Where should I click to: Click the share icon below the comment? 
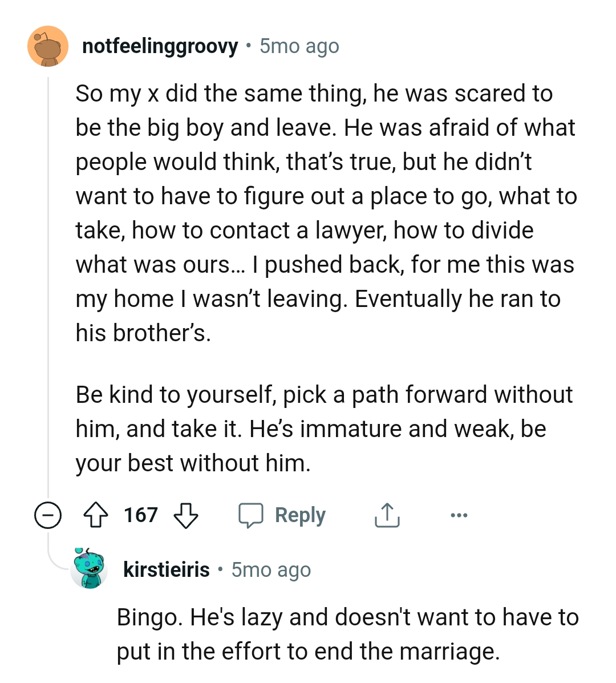[387, 515]
